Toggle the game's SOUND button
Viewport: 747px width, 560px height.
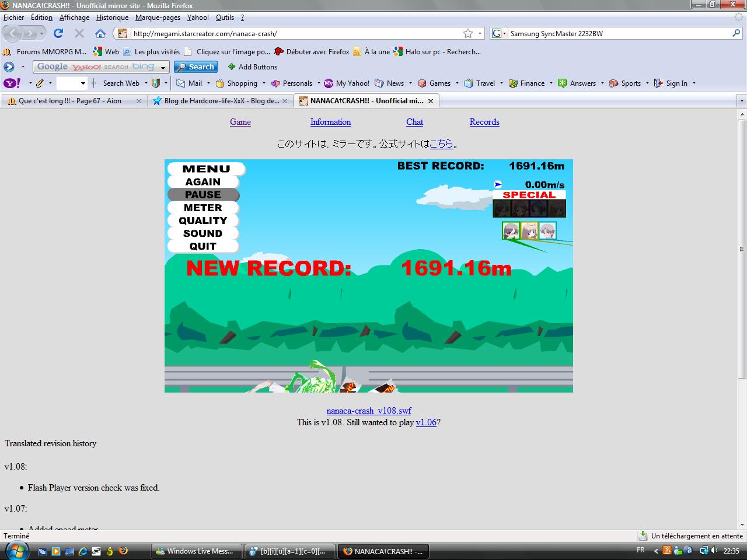tap(203, 233)
